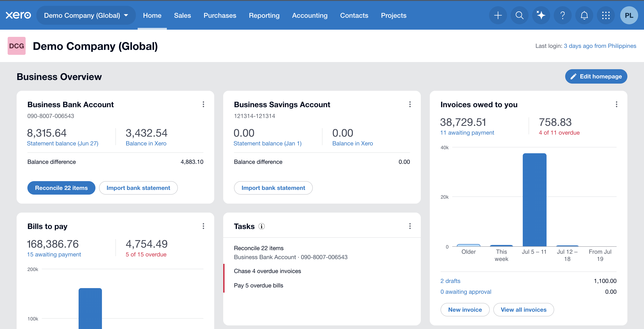
Task: Open the Purchases menu
Action: [x=220, y=15]
